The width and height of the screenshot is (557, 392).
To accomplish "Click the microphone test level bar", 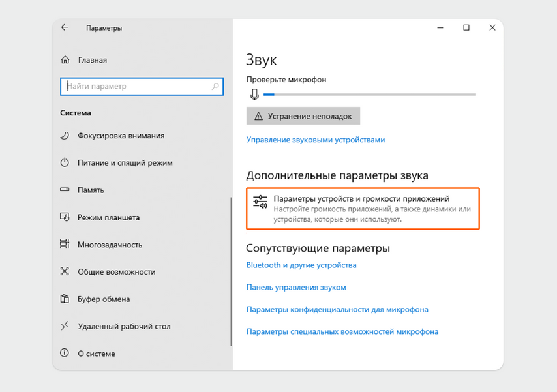I will 370,95.
